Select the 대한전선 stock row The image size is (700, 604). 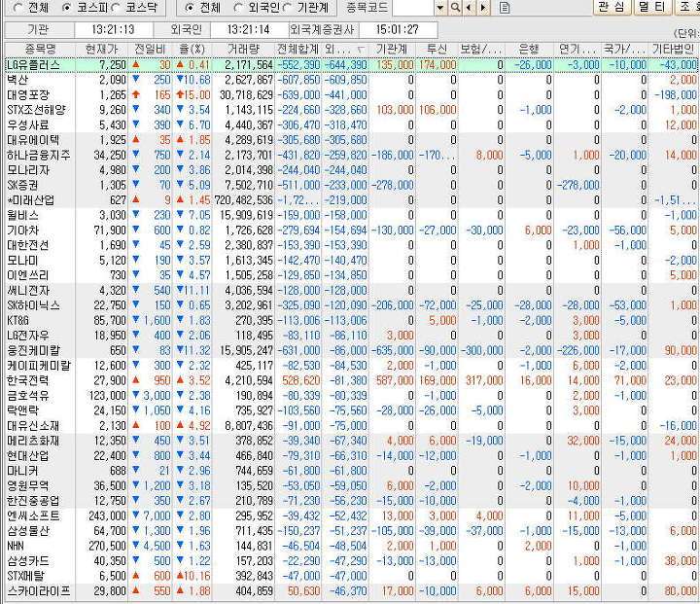coord(351,245)
